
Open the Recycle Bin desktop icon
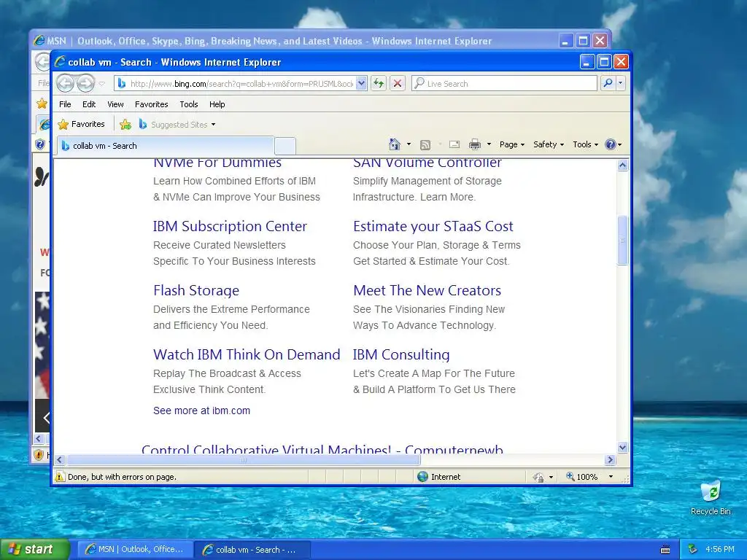(x=711, y=497)
